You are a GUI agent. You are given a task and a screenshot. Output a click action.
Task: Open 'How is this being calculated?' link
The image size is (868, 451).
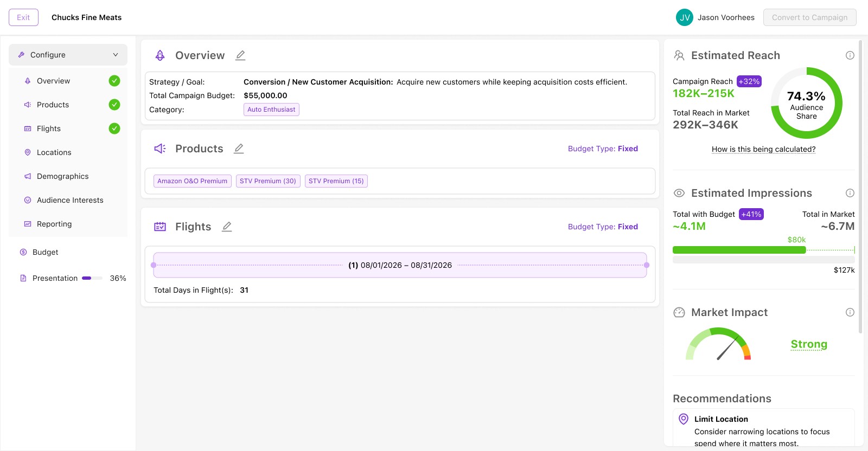763,149
